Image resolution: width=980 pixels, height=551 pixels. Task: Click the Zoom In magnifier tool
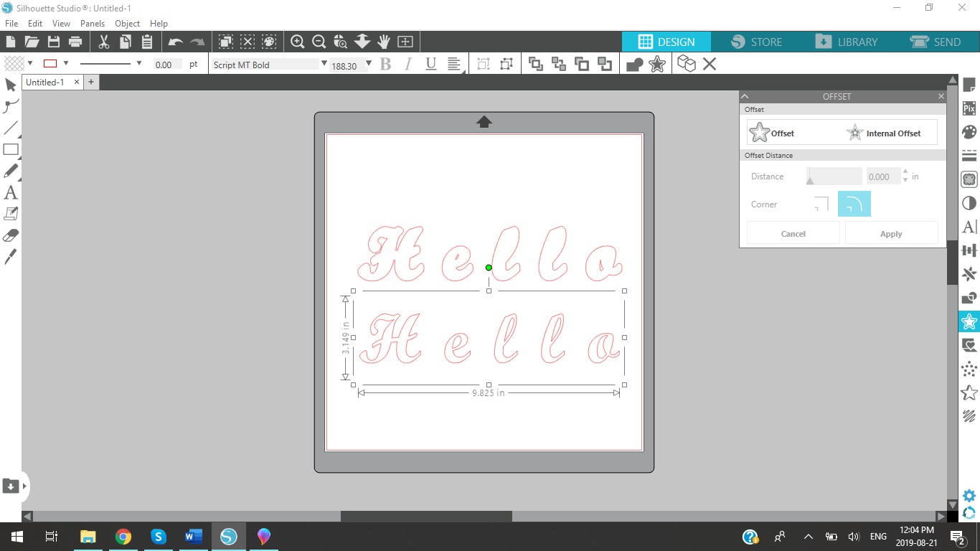297,42
